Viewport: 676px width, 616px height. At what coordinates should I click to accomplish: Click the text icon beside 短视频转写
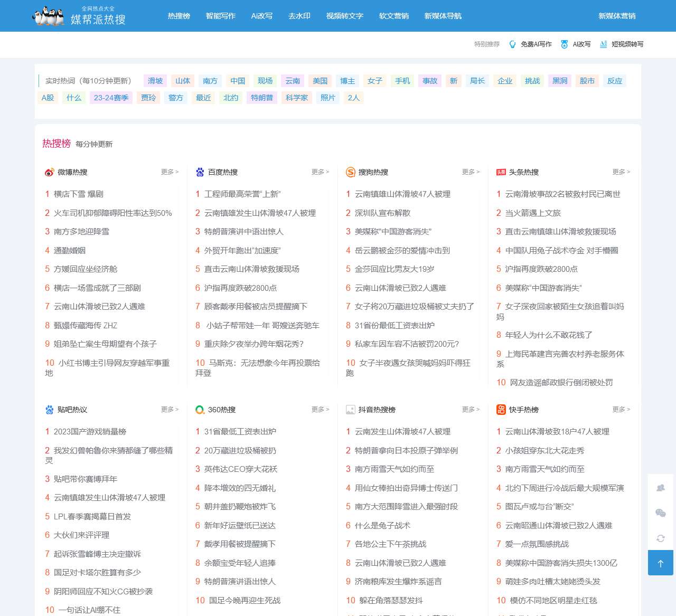click(x=603, y=44)
